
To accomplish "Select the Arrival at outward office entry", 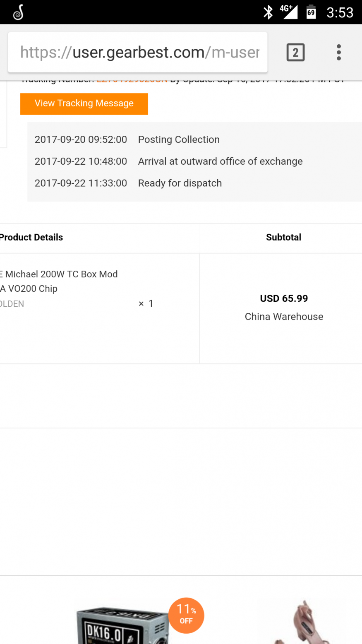I will pyautogui.click(x=220, y=161).
